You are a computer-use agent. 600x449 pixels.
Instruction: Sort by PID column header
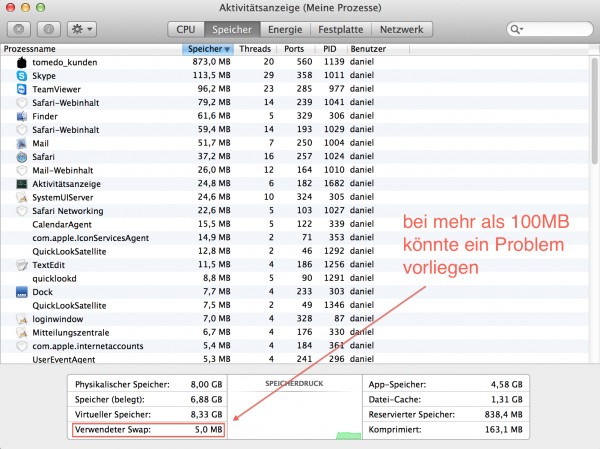click(330, 49)
